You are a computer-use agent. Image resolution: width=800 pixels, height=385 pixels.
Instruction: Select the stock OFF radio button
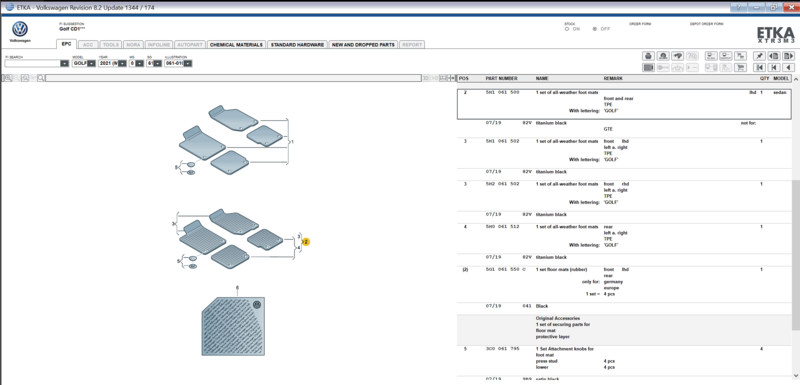pos(594,29)
